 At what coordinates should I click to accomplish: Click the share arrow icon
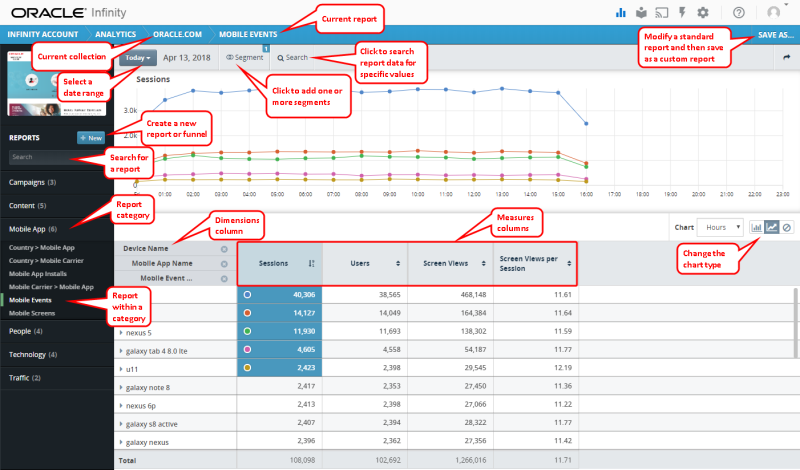[786, 57]
